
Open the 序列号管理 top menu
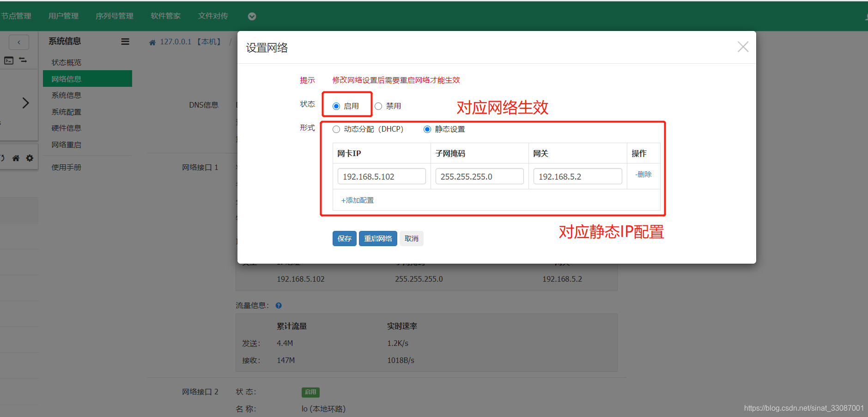pyautogui.click(x=115, y=16)
